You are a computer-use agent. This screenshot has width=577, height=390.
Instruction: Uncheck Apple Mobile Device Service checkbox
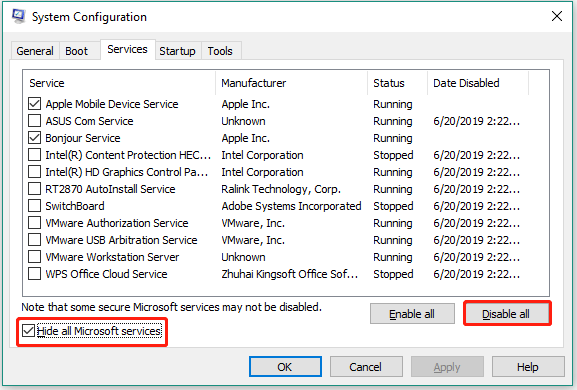(35, 104)
